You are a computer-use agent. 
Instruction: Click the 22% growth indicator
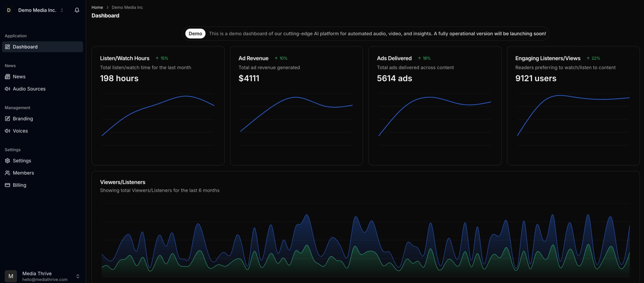pos(593,58)
